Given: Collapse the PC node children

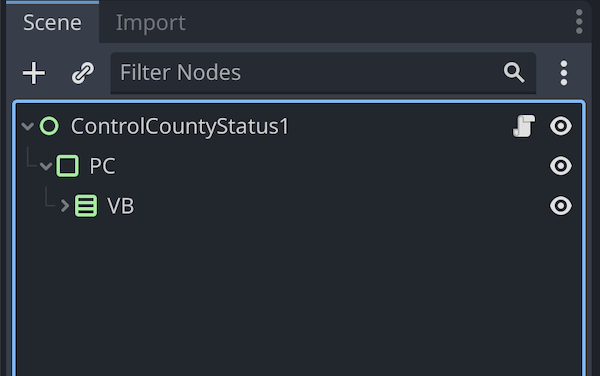Looking at the screenshot, I should point(46,166).
